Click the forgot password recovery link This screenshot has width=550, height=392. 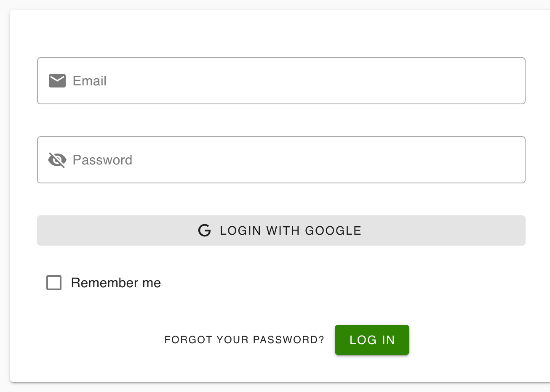pyautogui.click(x=244, y=339)
